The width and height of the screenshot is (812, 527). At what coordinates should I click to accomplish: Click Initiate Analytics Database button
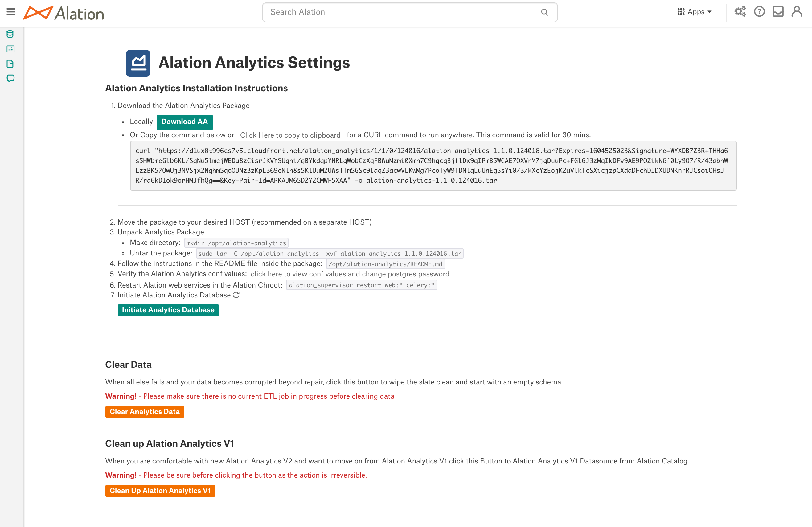(168, 310)
